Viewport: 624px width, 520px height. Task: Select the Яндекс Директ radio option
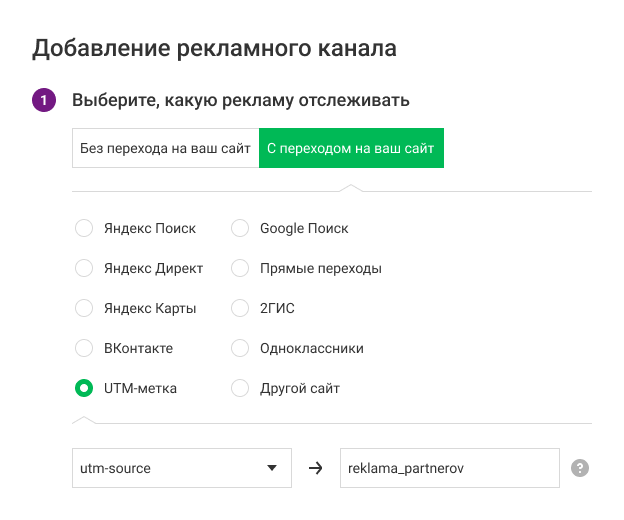(85, 268)
